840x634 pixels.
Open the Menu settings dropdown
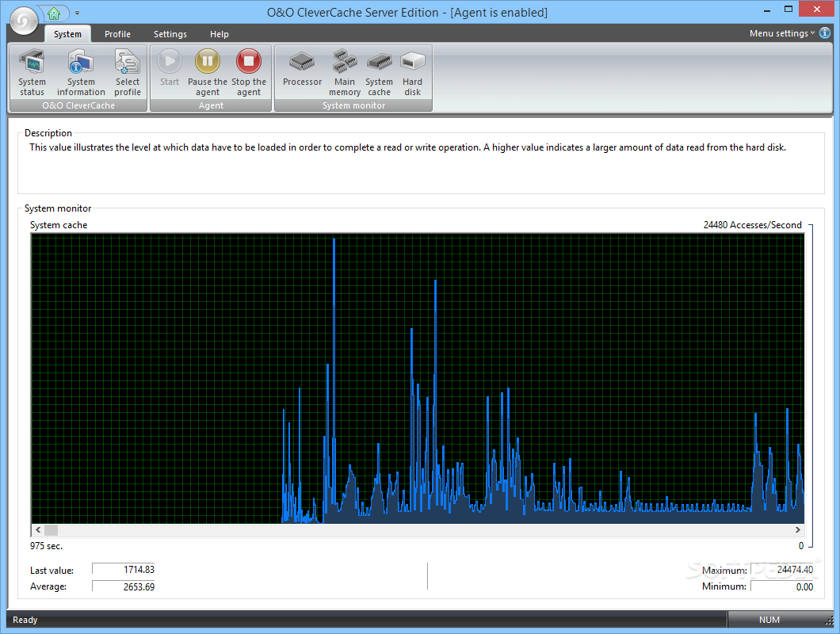[x=781, y=33]
